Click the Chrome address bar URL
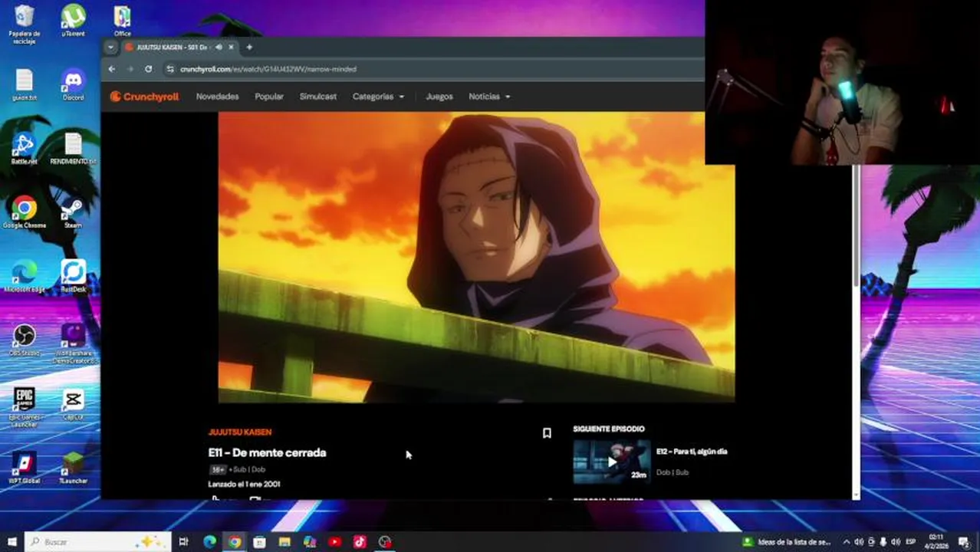Screen dimensions: 980x552 tap(268, 69)
